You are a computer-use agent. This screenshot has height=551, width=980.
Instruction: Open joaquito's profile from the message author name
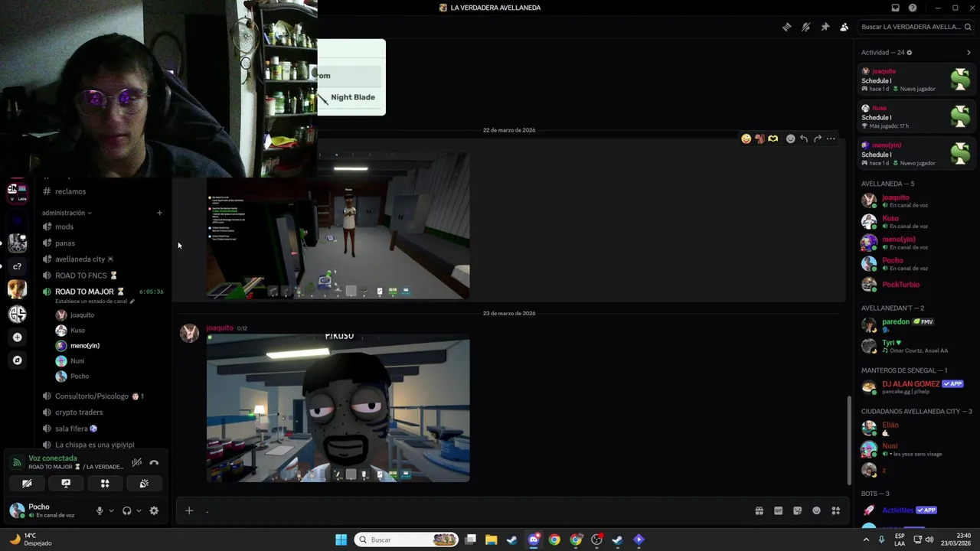pos(220,328)
